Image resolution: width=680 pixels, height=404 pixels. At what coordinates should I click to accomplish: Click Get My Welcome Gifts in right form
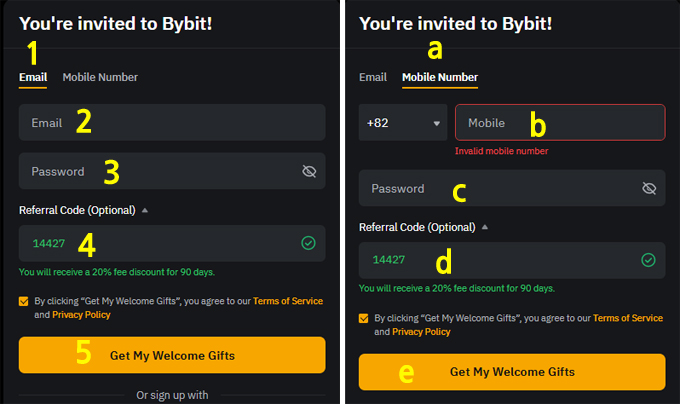tap(512, 372)
